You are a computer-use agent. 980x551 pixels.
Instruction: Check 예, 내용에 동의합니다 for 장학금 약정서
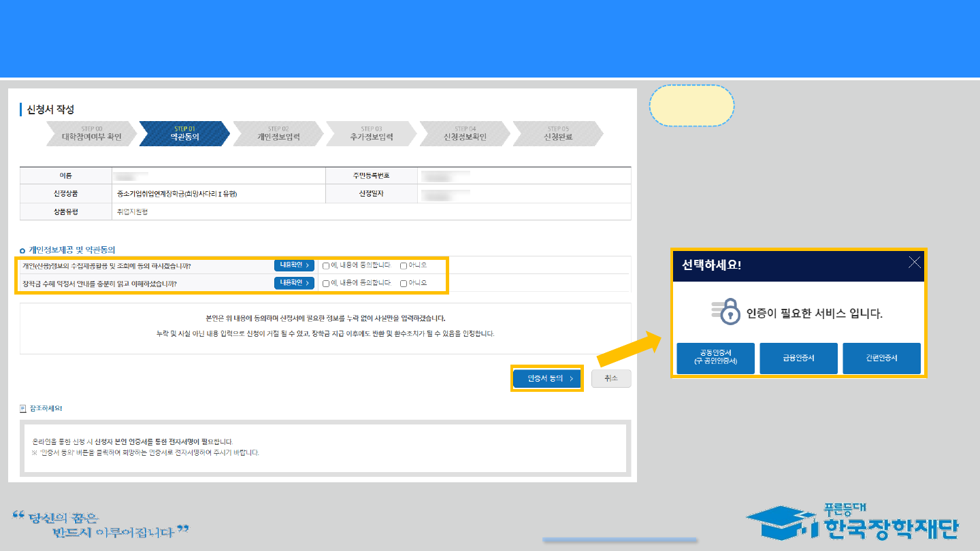326,283
